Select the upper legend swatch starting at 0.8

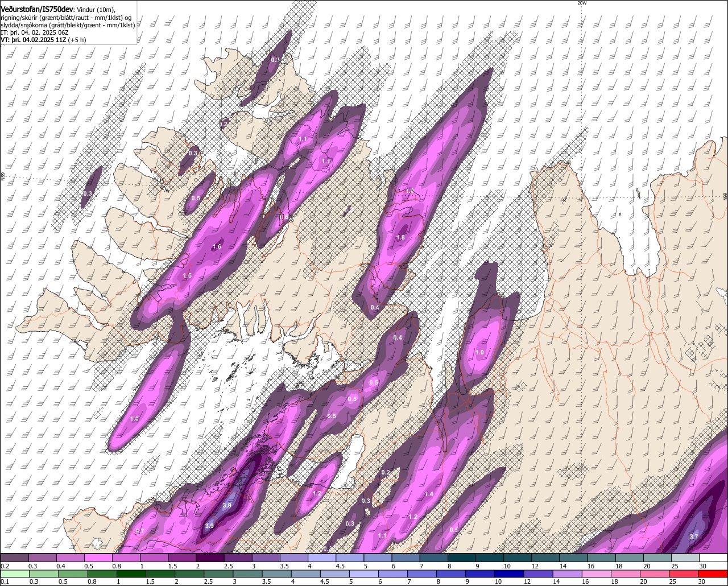point(126,558)
